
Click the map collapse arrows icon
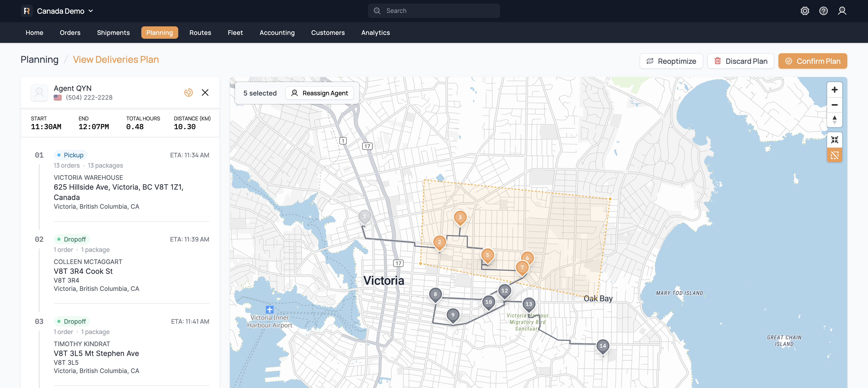click(x=834, y=140)
